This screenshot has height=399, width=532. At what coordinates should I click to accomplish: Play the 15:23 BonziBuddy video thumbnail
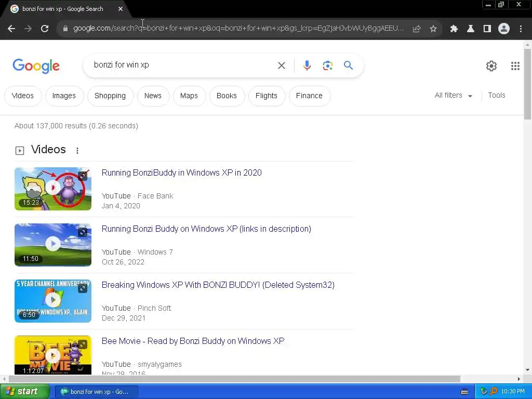pyautogui.click(x=53, y=188)
